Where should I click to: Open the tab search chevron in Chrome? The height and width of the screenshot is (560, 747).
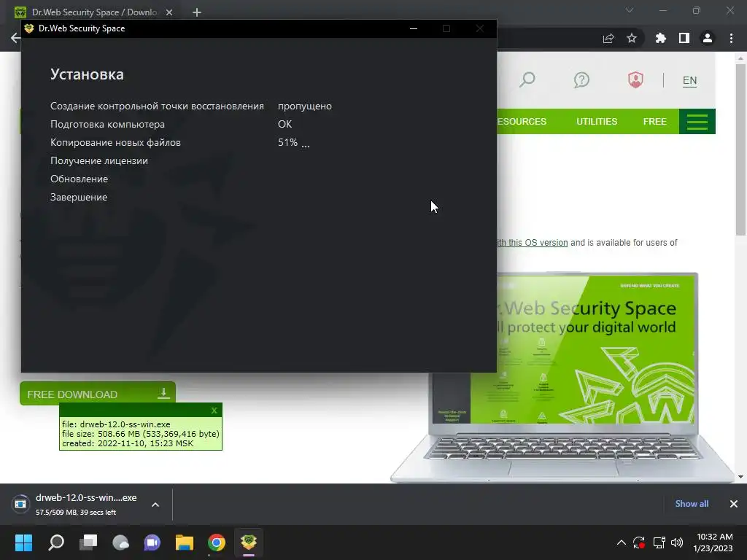[x=630, y=10]
